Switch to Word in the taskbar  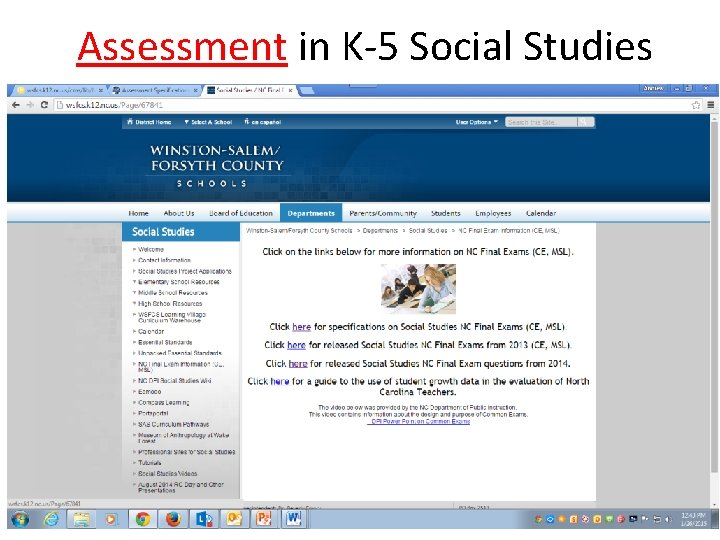tap(294, 519)
